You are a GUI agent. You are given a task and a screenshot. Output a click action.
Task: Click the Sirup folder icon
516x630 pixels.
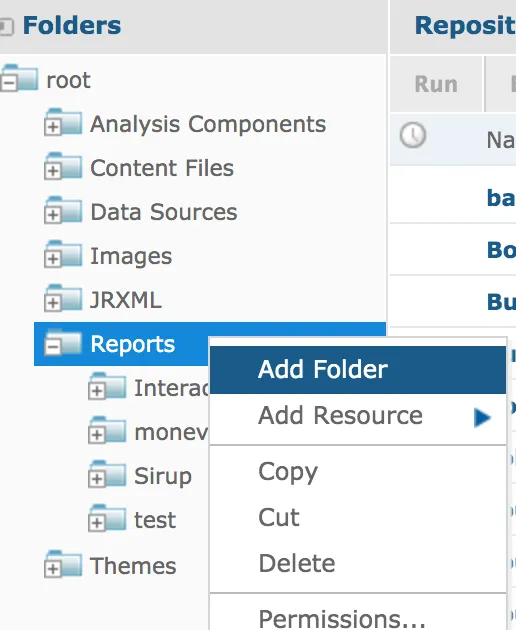click(107, 474)
